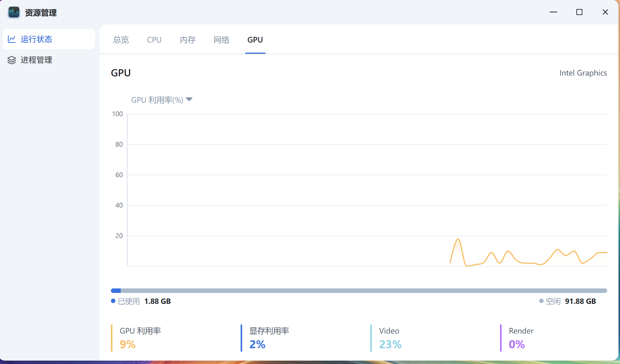The width and height of the screenshot is (620, 364).
Task: Maximize the 资源管理 window
Action: [579, 12]
